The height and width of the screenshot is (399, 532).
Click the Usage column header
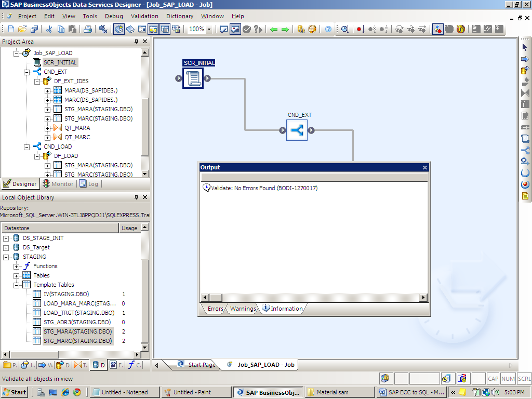point(129,228)
